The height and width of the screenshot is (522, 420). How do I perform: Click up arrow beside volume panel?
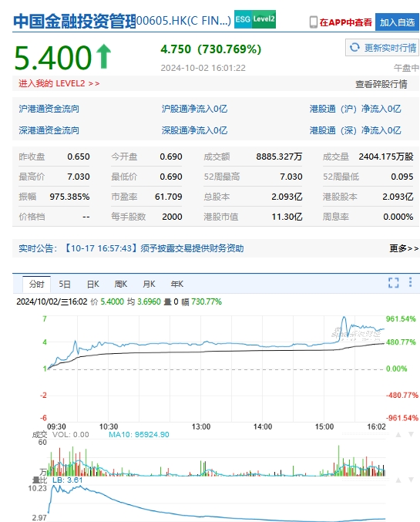[x=398, y=435]
